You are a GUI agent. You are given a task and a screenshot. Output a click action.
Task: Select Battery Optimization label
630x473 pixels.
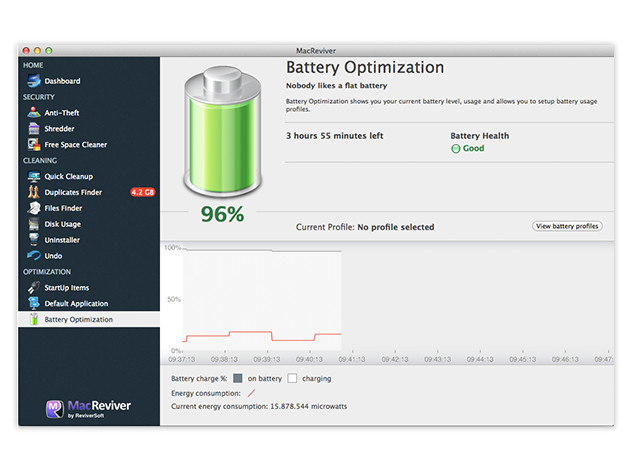pyautogui.click(x=78, y=319)
